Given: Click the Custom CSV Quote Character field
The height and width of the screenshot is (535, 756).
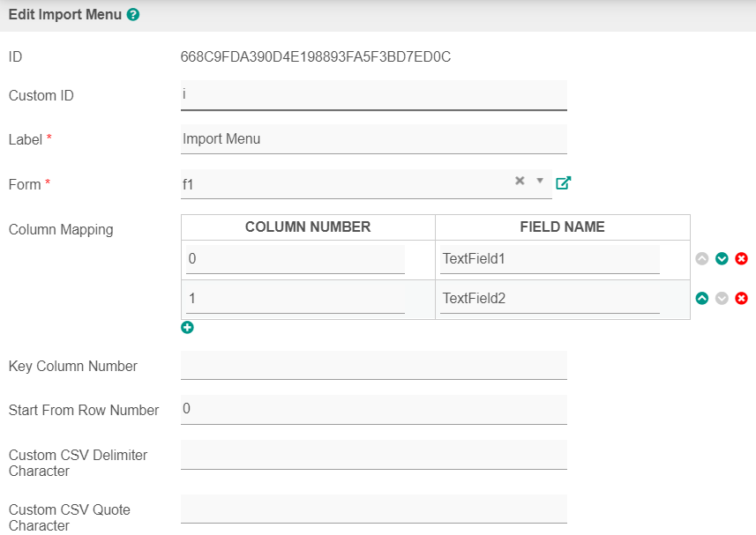Looking at the screenshot, I should 373,509.
